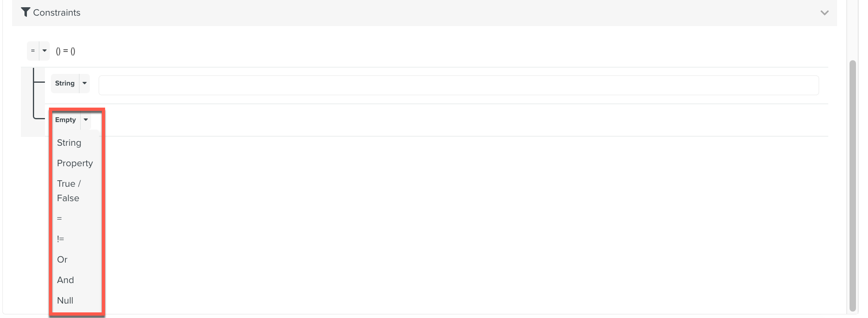Click the empty string value input field
Viewport: 868px width, 318px height.
pyautogui.click(x=458, y=85)
